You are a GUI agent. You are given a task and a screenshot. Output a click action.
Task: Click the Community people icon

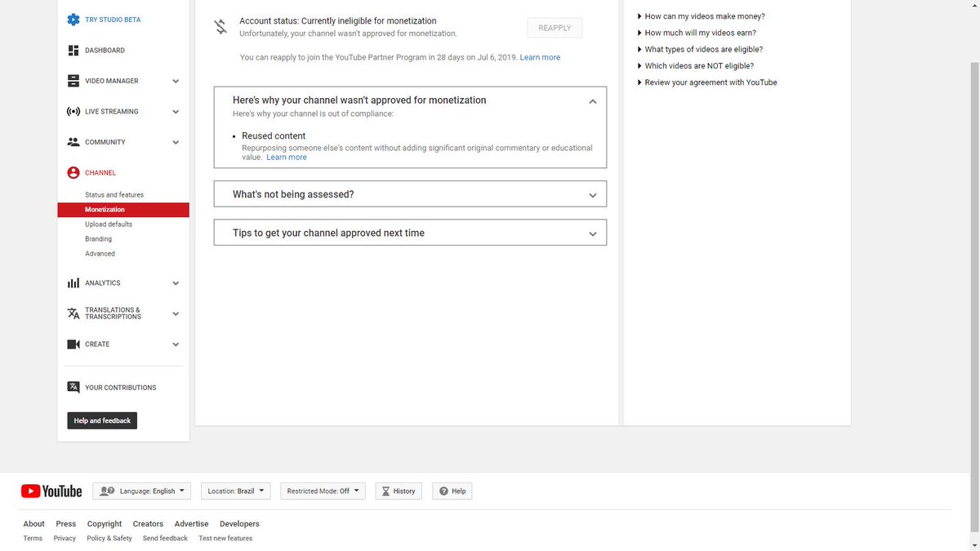click(x=73, y=142)
